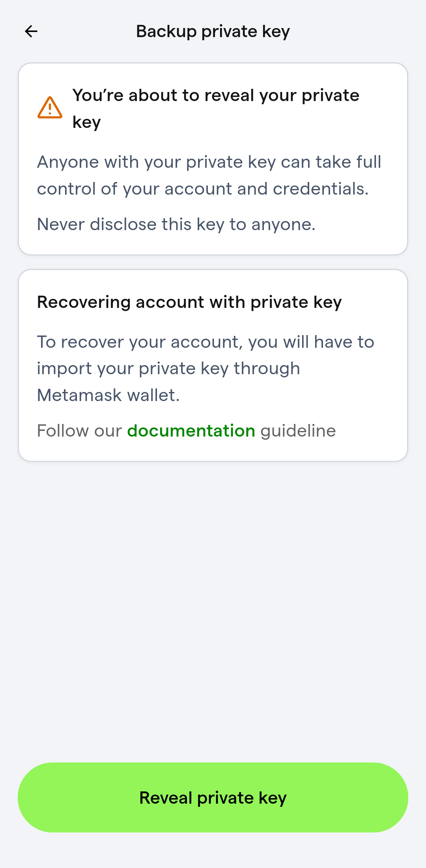Viewport: 426px width, 868px height.
Task: Click 'Never disclose this key to anyone' text
Action: point(176,225)
